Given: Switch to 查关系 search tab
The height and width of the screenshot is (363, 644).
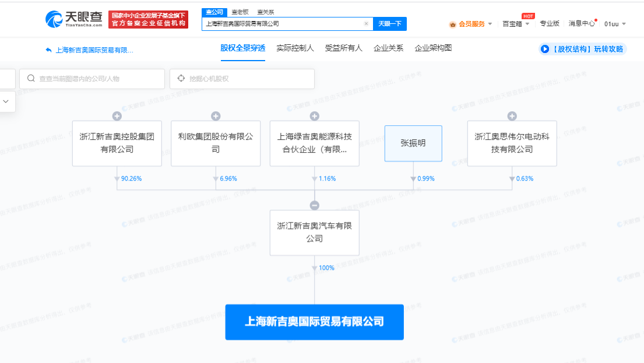Looking at the screenshot, I should (265, 12).
